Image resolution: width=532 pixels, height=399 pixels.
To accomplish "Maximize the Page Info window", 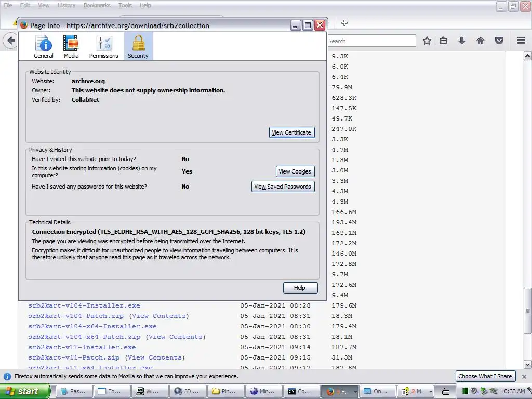I will (x=308, y=25).
